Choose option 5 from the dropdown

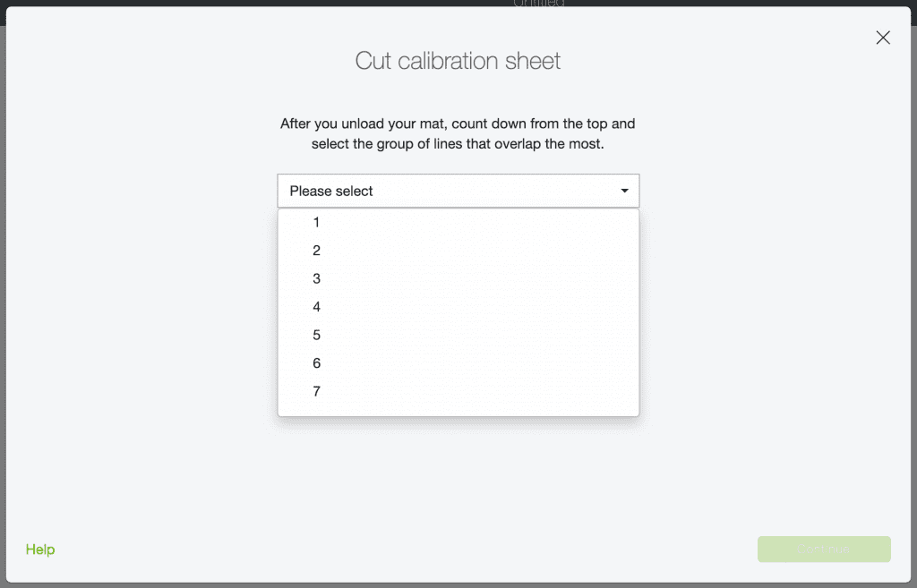[x=316, y=335]
